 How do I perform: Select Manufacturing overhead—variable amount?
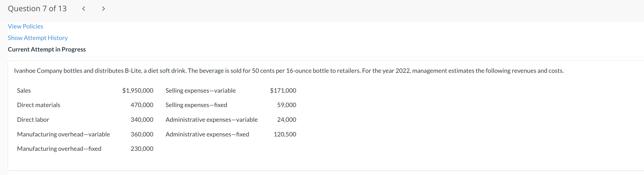click(x=142, y=134)
